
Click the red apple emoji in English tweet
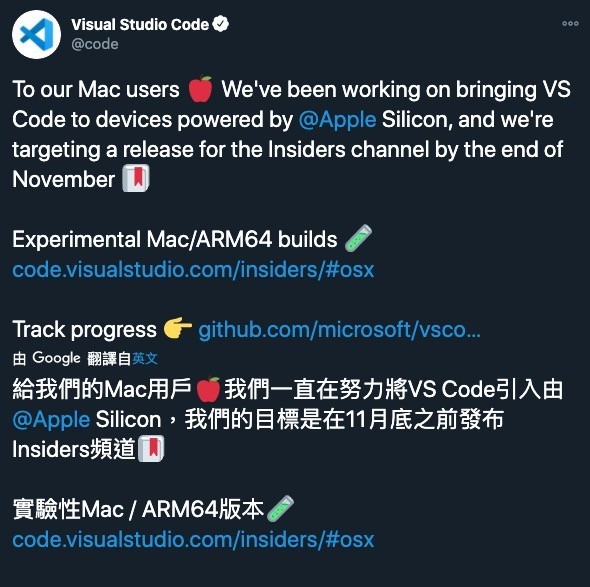(x=201, y=89)
